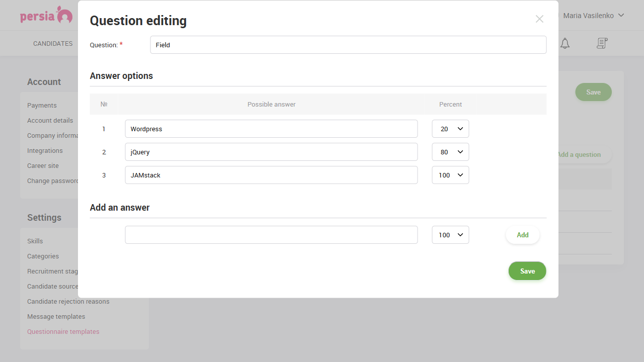Select Questionnaire templates in the sidebar
Image resolution: width=644 pixels, height=362 pixels.
(x=63, y=331)
